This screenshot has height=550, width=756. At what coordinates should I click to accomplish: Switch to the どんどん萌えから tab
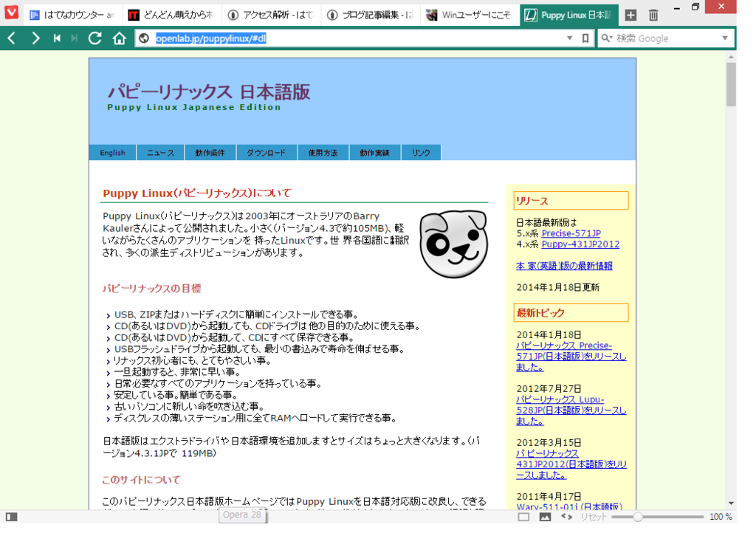click(171, 15)
